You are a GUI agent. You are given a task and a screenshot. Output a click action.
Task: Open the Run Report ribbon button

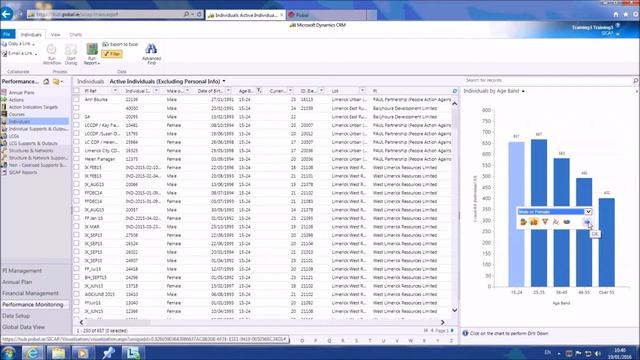[92, 54]
